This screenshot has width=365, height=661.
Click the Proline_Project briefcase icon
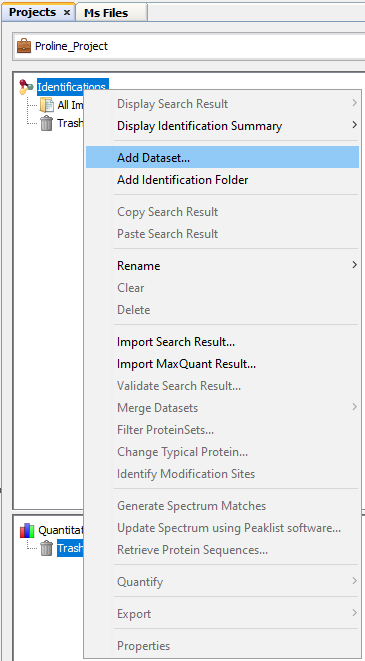click(24, 46)
